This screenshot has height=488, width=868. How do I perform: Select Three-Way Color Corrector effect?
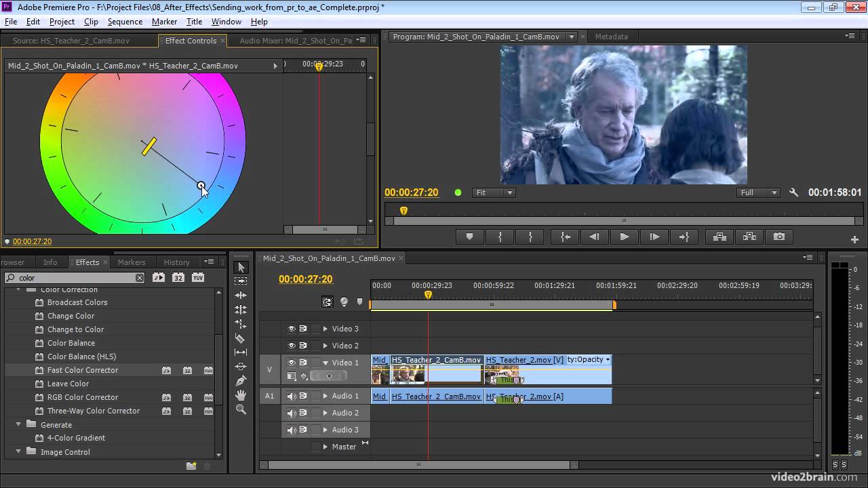(x=94, y=411)
